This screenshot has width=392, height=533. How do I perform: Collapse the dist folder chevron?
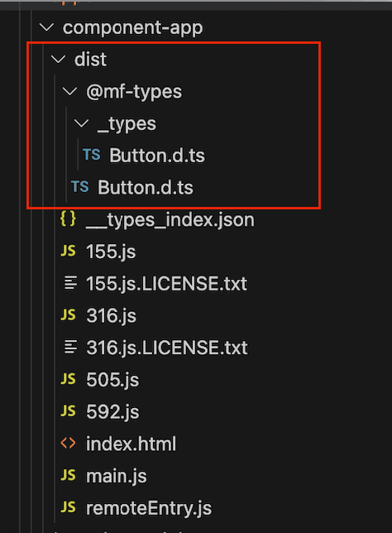pyautogui.click(x=58, y=60)
